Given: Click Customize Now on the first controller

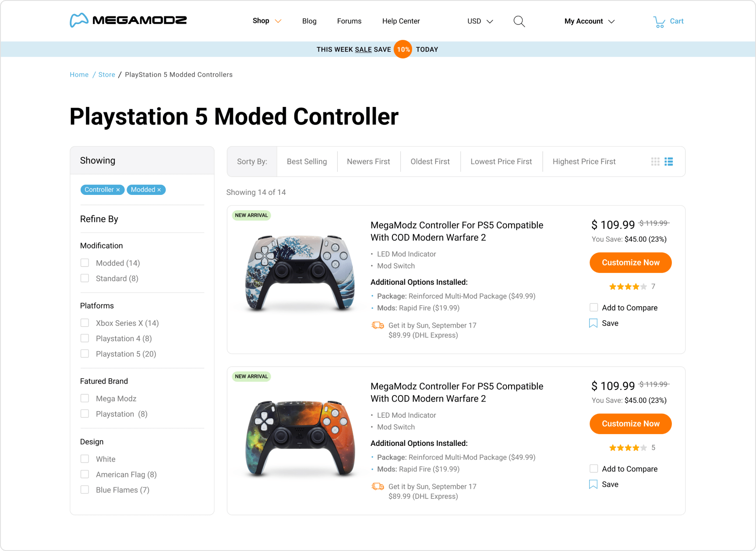Looking at the screenshot, I should (630, 263).
